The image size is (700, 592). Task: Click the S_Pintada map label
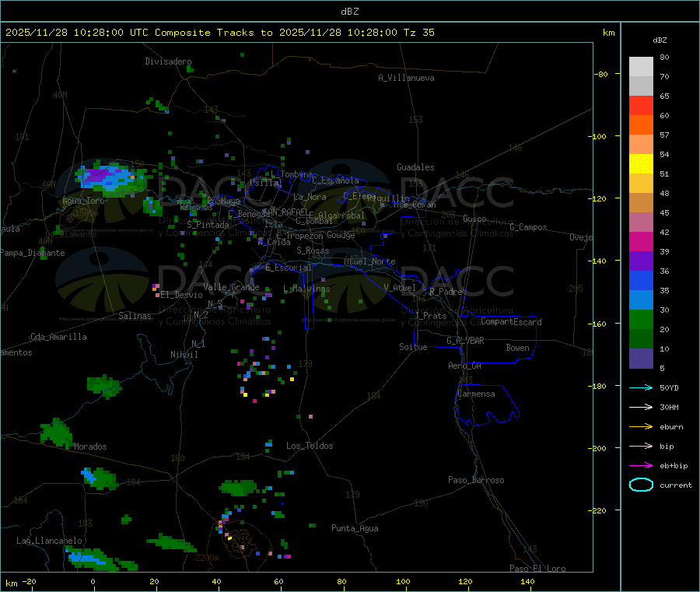tap(208, 225)
